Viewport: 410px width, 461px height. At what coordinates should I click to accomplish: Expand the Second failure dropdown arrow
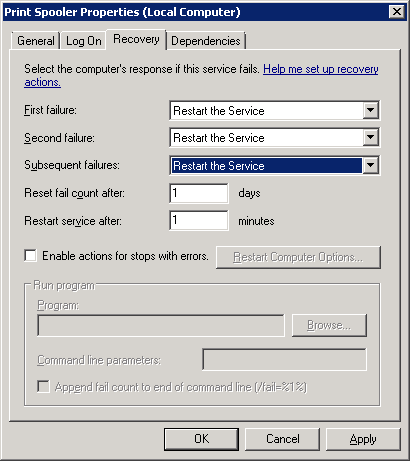tap(371, 137)
